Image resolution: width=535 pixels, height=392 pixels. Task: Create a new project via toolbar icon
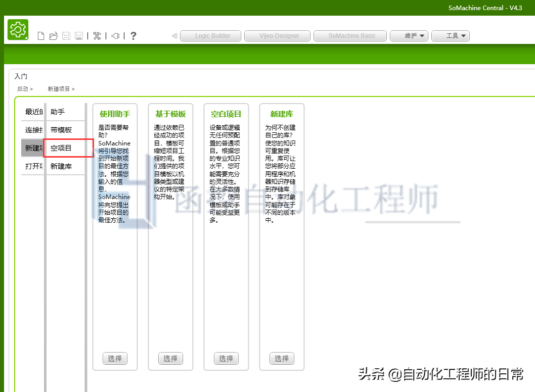pos(41,36)
